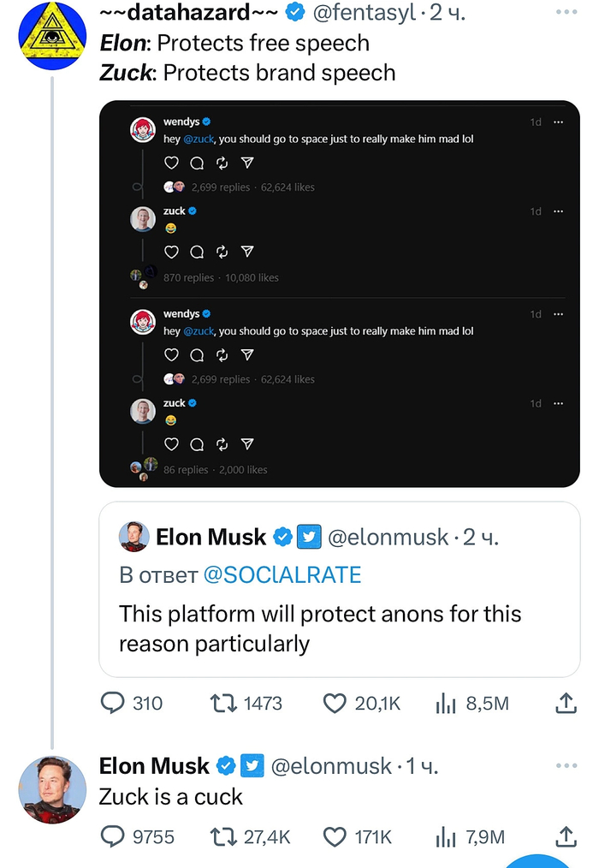Share the datahazard tweet

click(x=566, y=704)
